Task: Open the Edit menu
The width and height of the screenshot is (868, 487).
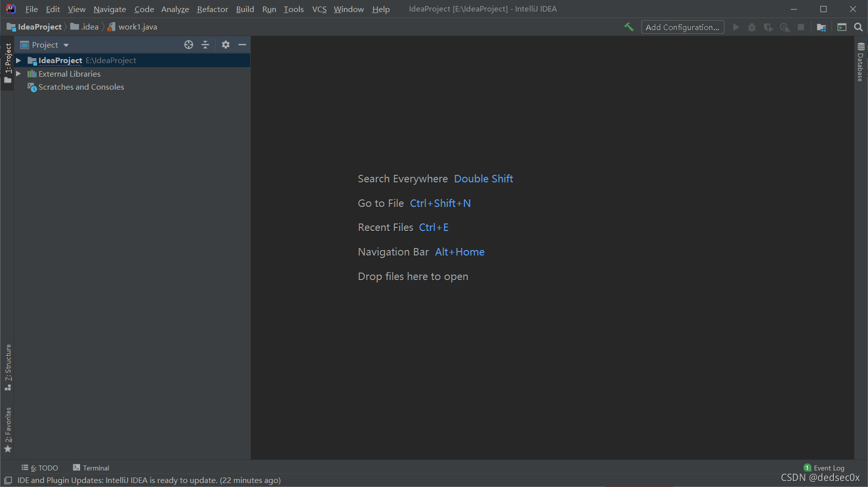Action: coord(53,9)
